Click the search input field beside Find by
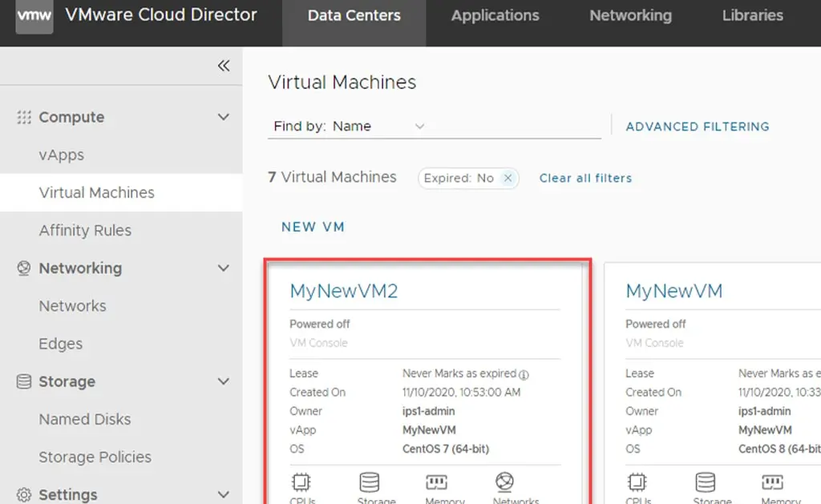Viewport: 821px width, 504px height. click(x=513, y=126)
